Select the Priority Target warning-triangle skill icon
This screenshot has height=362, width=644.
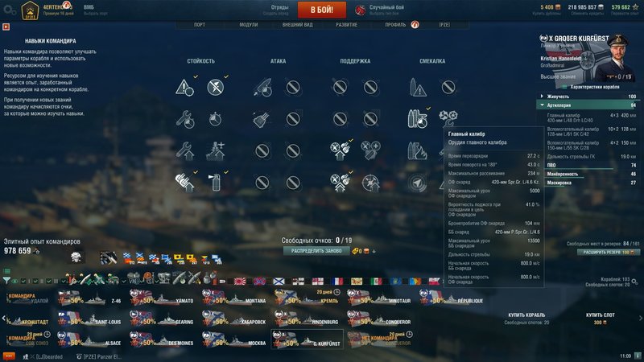coord(184,87)
